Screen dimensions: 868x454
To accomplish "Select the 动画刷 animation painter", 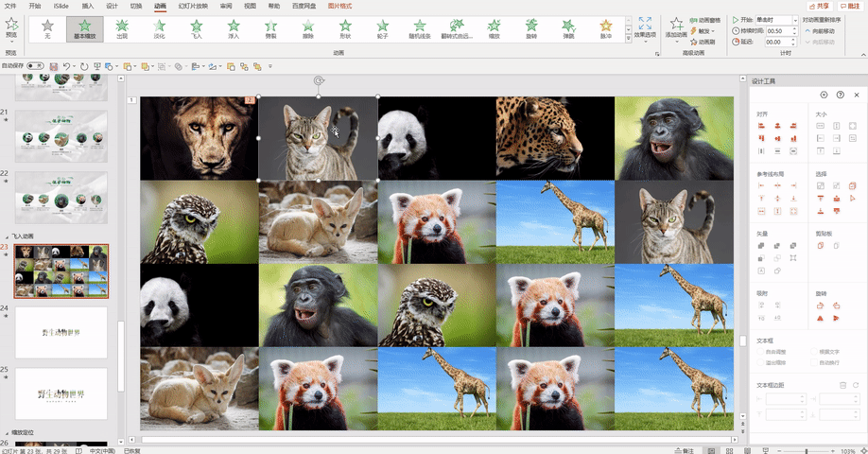I will tap(703, 42).
